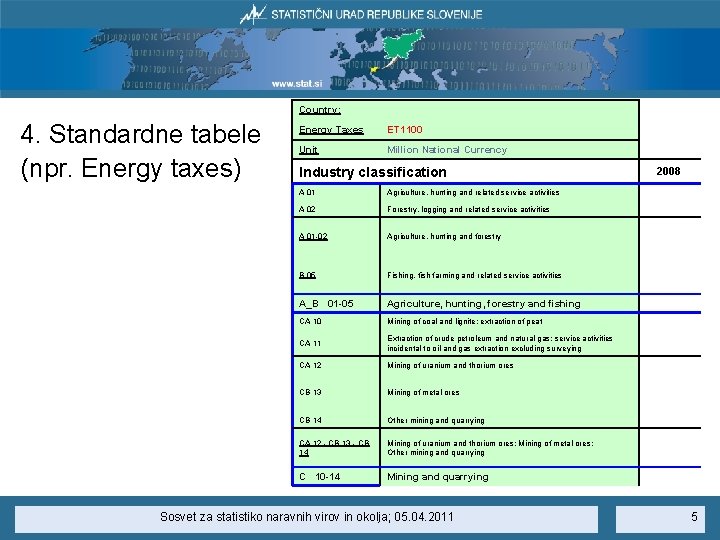Viewport: 720px width, 540px height.
Task: Select the 'CA 10' code cell
Action: (x=310, y=321)
